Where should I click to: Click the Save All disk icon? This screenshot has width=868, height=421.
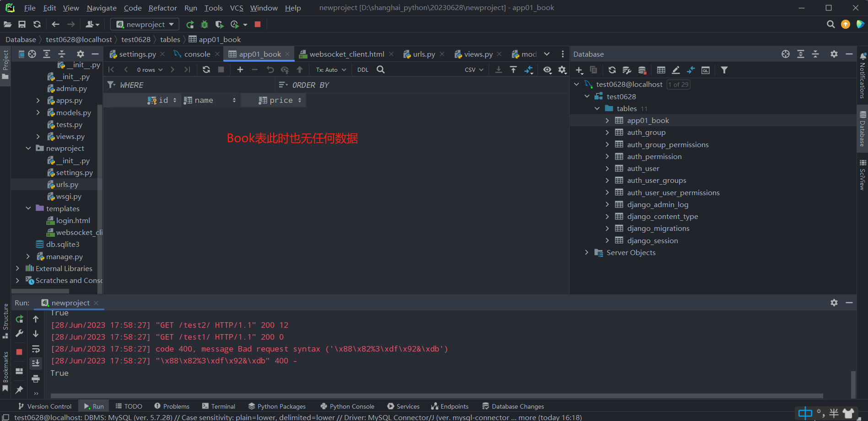pyautogui.click(x=22, y=24)
